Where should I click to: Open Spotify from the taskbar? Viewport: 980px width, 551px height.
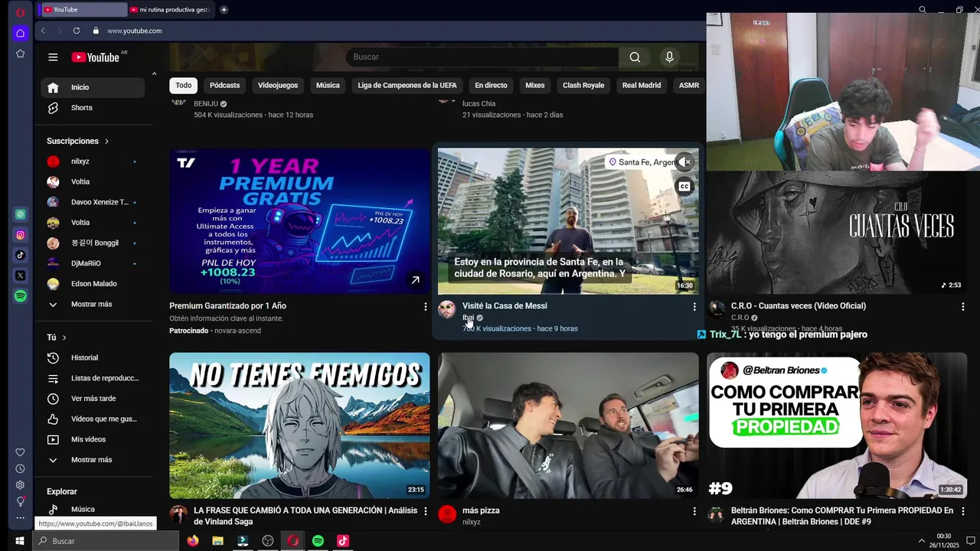point(318,541)
